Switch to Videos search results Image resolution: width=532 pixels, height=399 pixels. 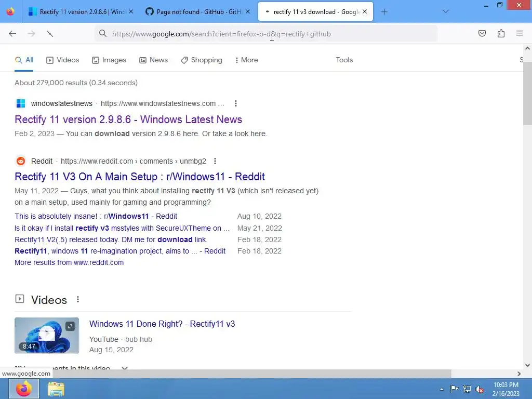tap(62, 60)
